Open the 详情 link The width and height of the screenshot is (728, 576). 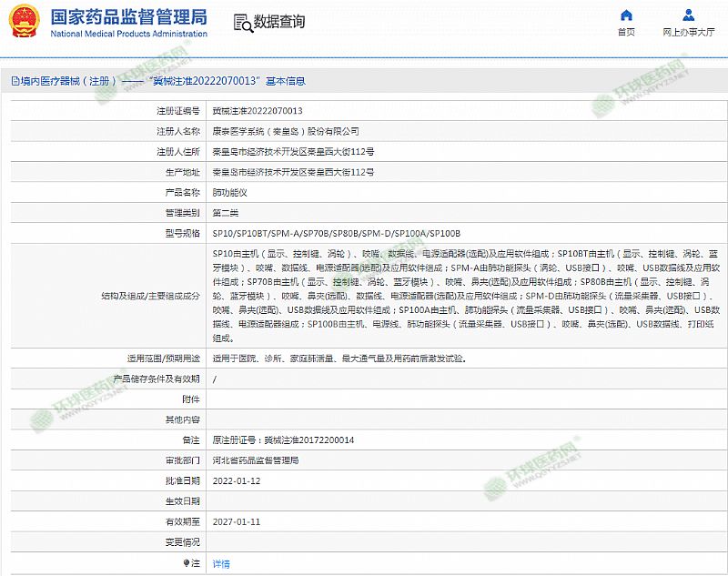(x=221, y=563)
